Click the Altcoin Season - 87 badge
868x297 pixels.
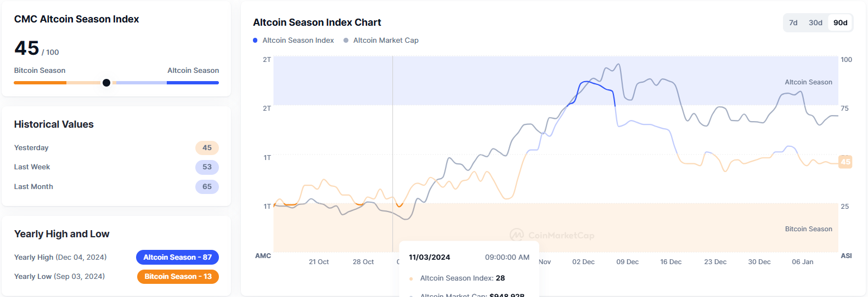coord(177,257)
